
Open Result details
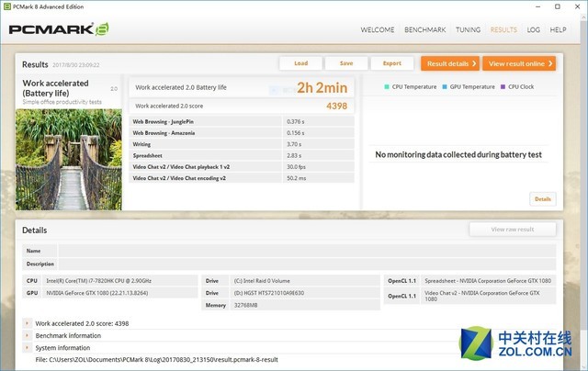(x=449, y=63)
